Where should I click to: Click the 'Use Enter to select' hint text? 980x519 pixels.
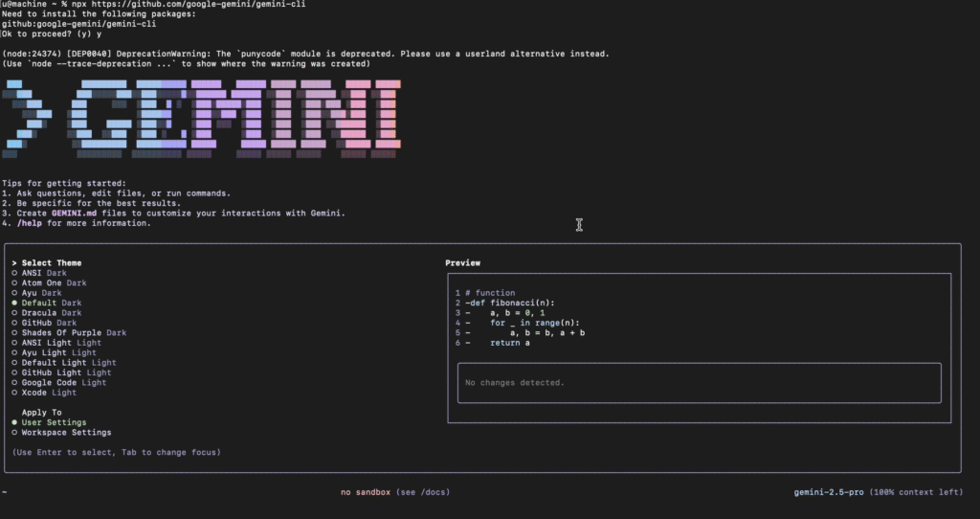[116, 453]
